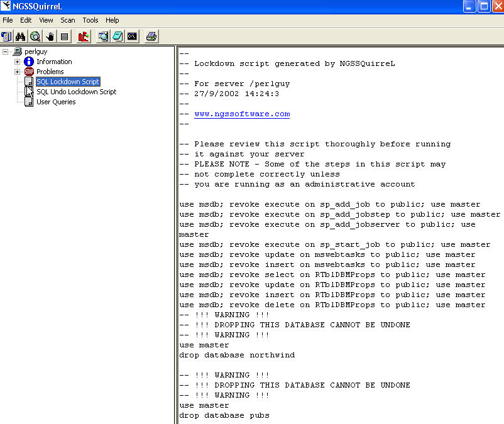Click the server list toolbar icon
This screenshot has width=504, height=424.
pos(6,36)
